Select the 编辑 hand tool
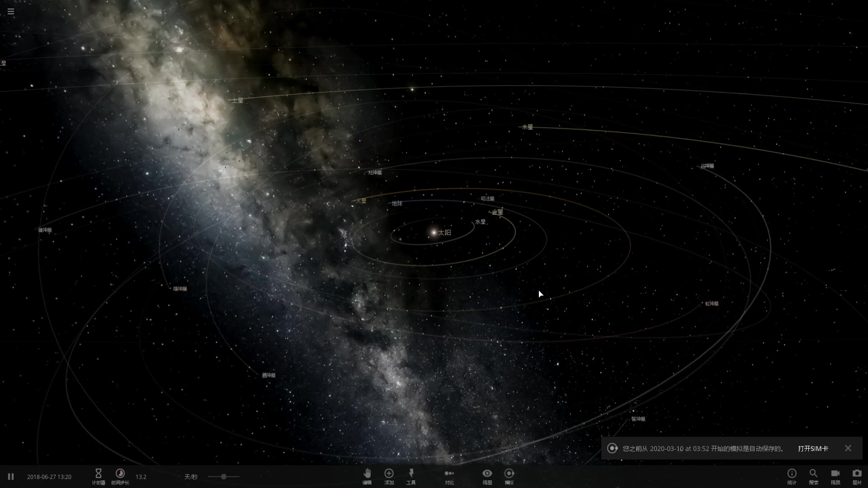The image size is (868, 488). point(367,477)
